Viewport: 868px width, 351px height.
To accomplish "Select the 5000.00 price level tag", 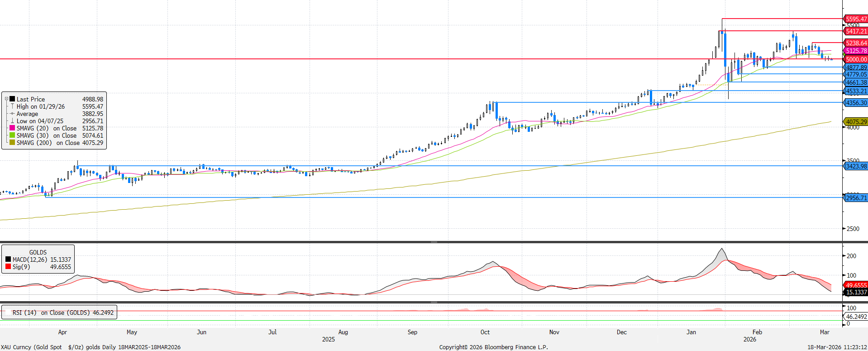I will pyautogui.click(x=856, y=59).
